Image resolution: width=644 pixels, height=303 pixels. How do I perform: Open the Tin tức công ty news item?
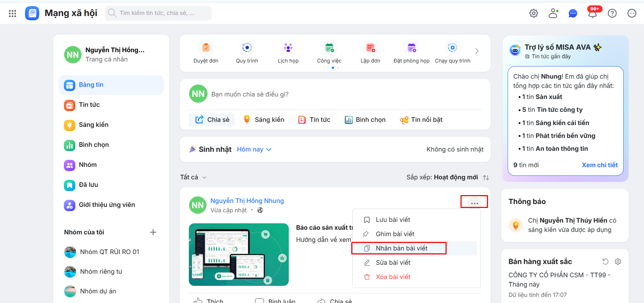pyautogui.click(x=552, y=110)
